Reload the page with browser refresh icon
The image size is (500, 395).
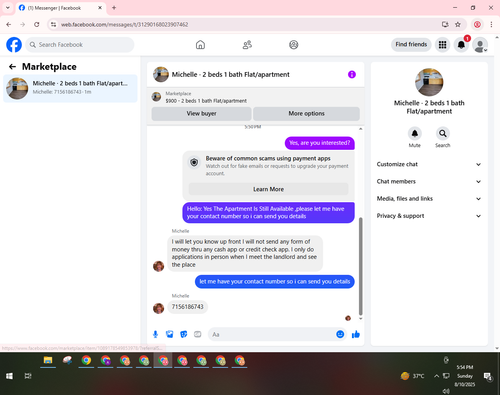[37, 24]
